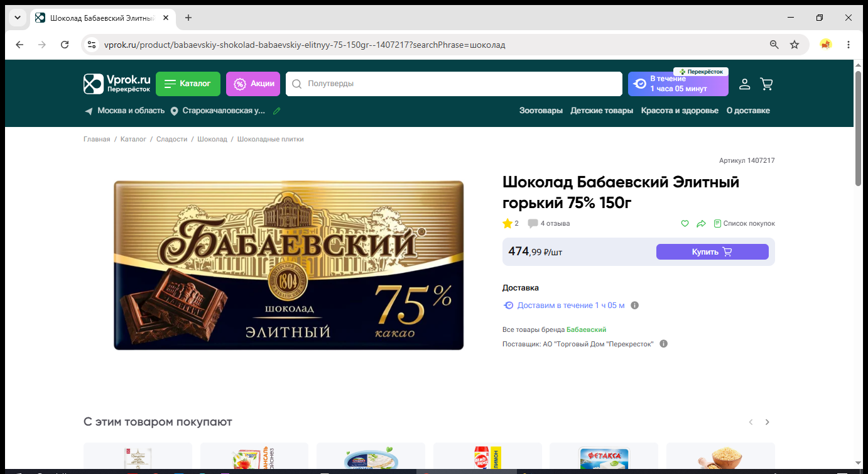The image size is (868, 474).
Task: Go to Шоколад breadcrumb
Action: (212, 139)
